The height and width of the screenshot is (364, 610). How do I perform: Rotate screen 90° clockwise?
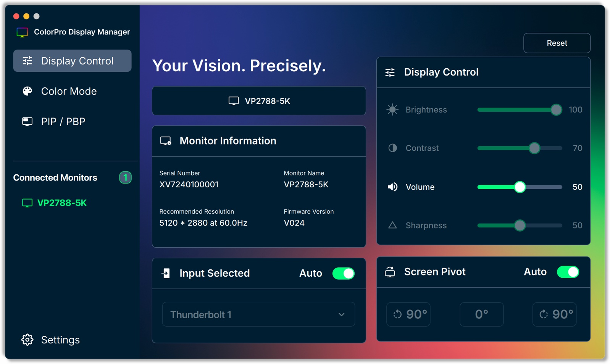(554, 314)
